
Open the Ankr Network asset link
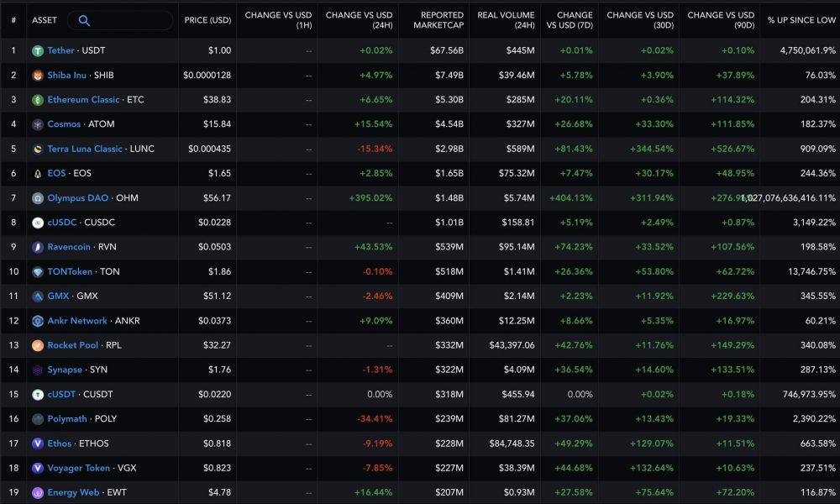(77, 321)
